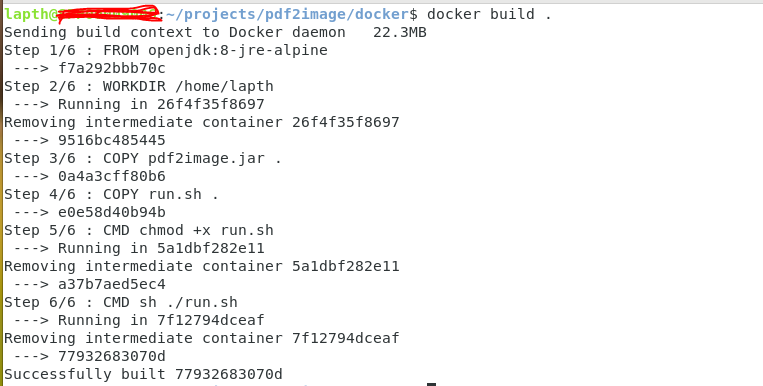763x386 pixels.
Task: Click the ~/projects/pdf2image/docker path in prompt
Action: pos(291,15)
